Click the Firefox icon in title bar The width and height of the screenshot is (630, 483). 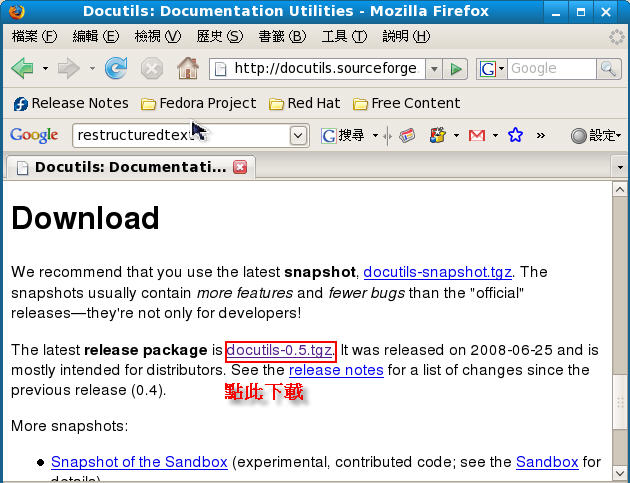click(16, 11)
